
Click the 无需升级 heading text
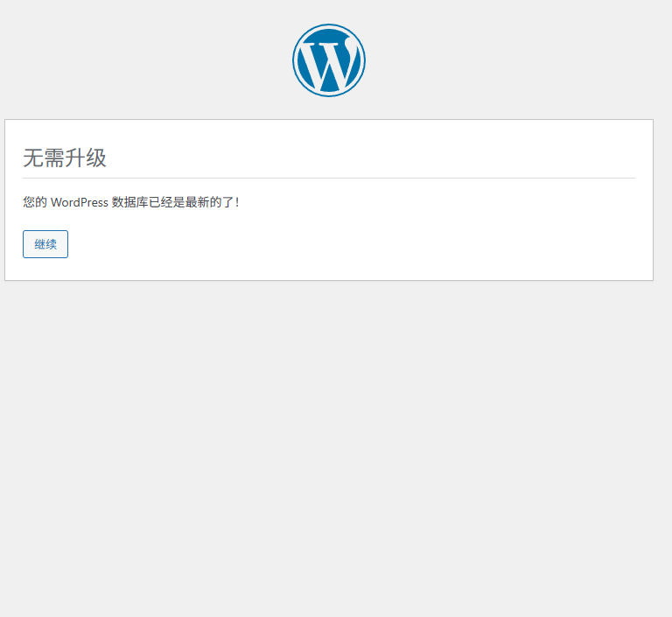pyautogui.click(x=65, y=158)
